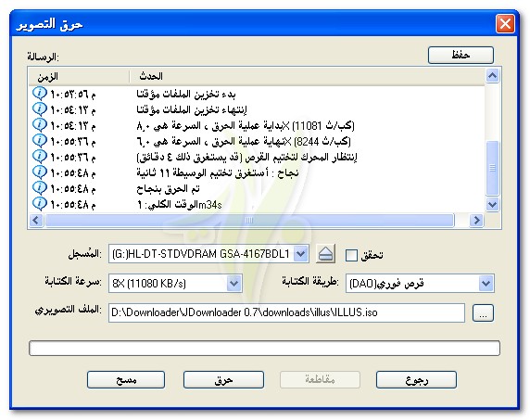Enable the تحقق verify checkbox
The width and height of the screenshot is (530, 420).
351,255
